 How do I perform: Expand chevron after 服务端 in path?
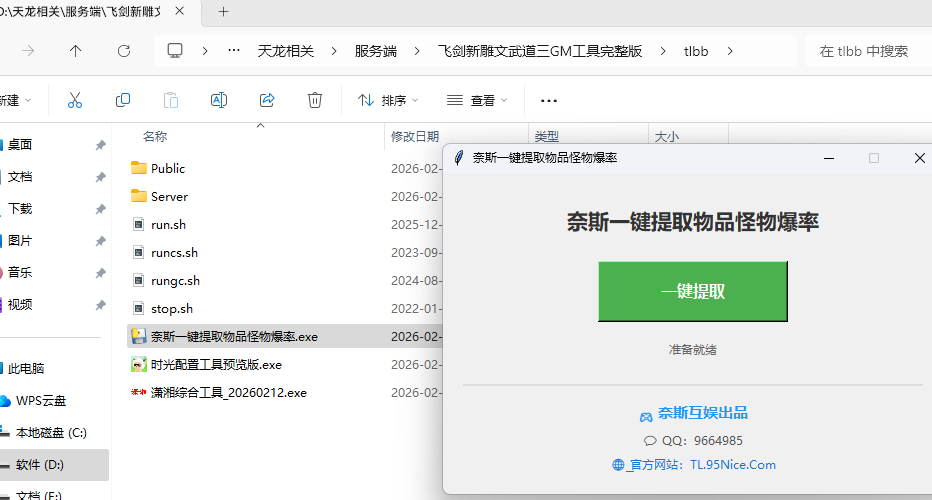point(417,51)
